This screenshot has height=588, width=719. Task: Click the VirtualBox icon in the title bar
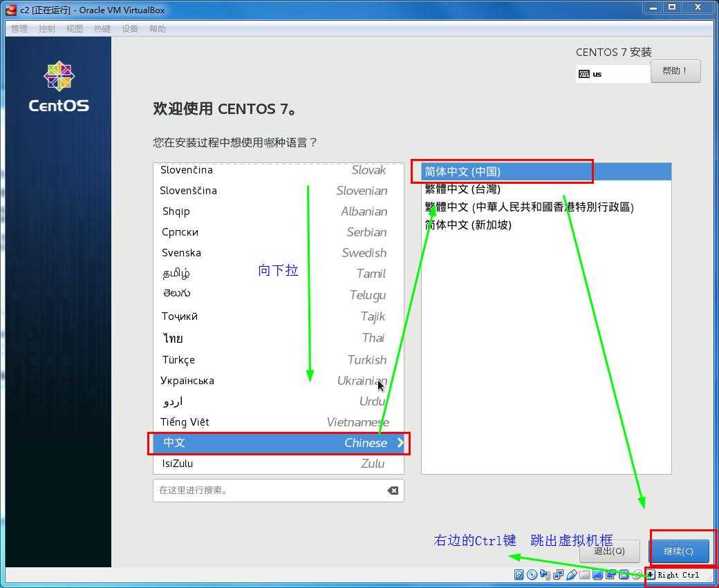(x=11, y=10)
